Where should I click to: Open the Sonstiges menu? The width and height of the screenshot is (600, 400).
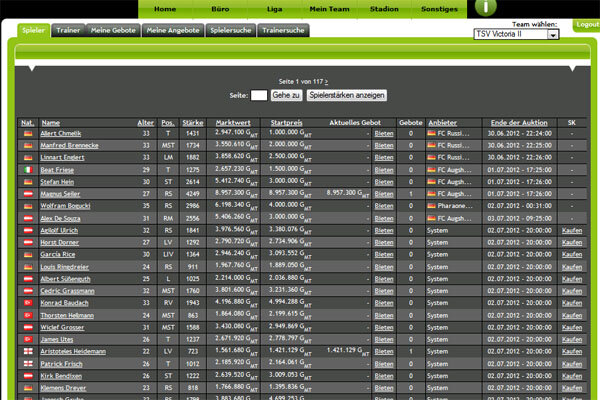[439, 9]
